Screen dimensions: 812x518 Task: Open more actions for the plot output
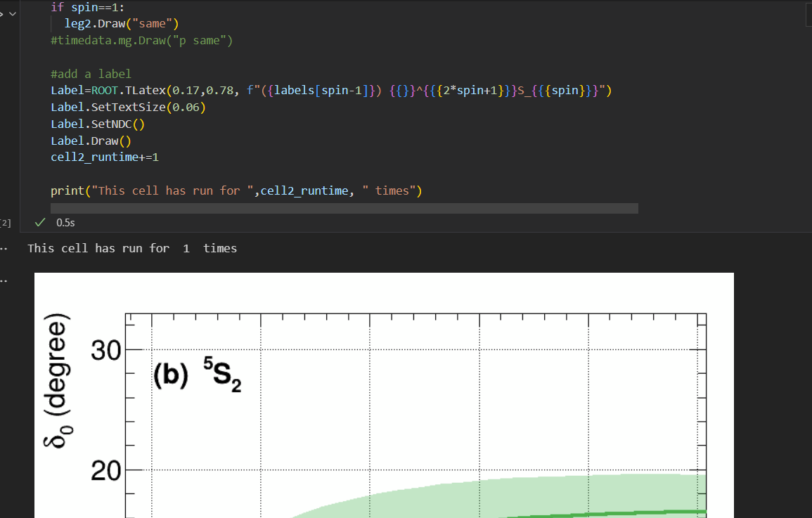3,280
